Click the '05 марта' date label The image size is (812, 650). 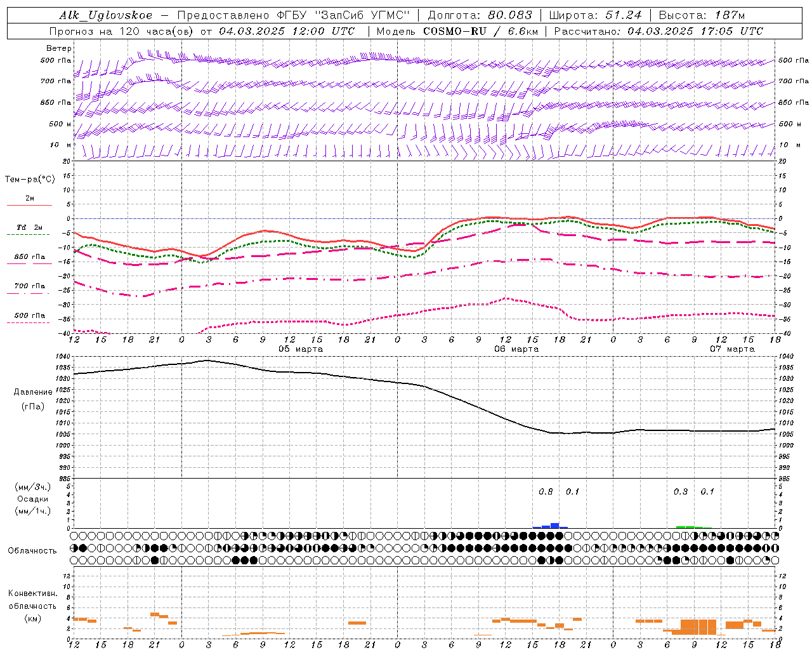301,348
